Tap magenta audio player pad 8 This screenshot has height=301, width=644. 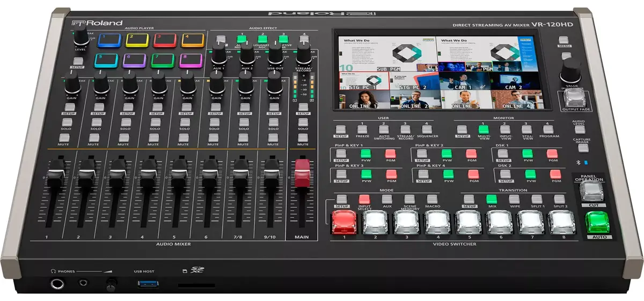192,60
